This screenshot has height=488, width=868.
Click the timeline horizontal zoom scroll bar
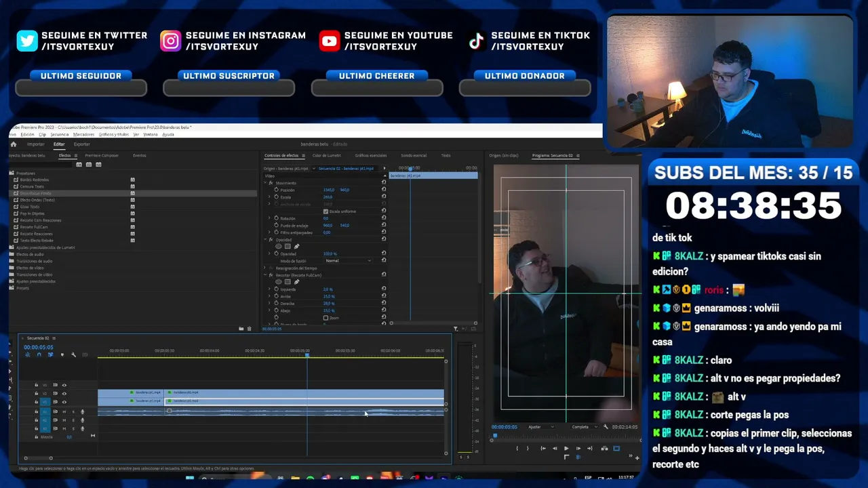tap(38, 458)
